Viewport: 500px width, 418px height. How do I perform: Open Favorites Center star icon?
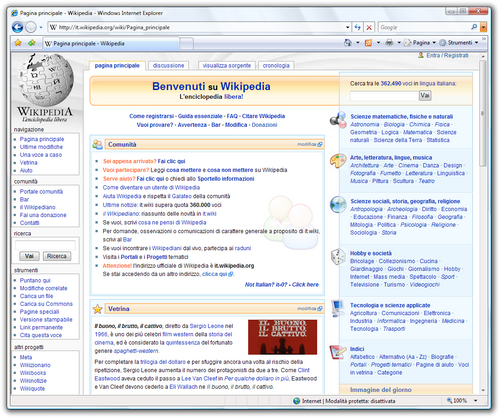[18, 43]
